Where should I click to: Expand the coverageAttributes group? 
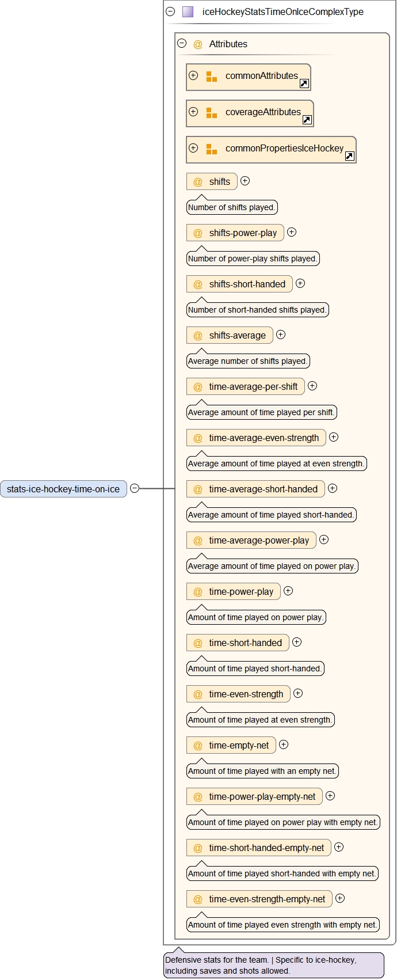tap(193, 112)
